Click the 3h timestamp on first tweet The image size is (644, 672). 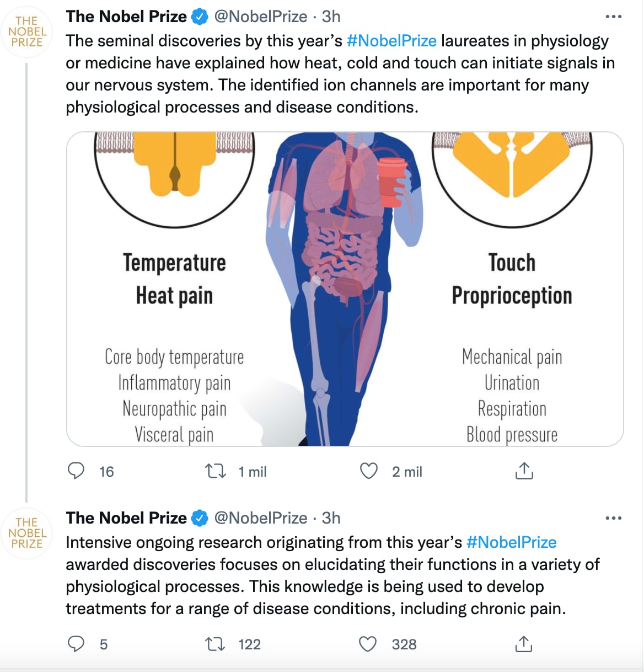tap(331, 17)
